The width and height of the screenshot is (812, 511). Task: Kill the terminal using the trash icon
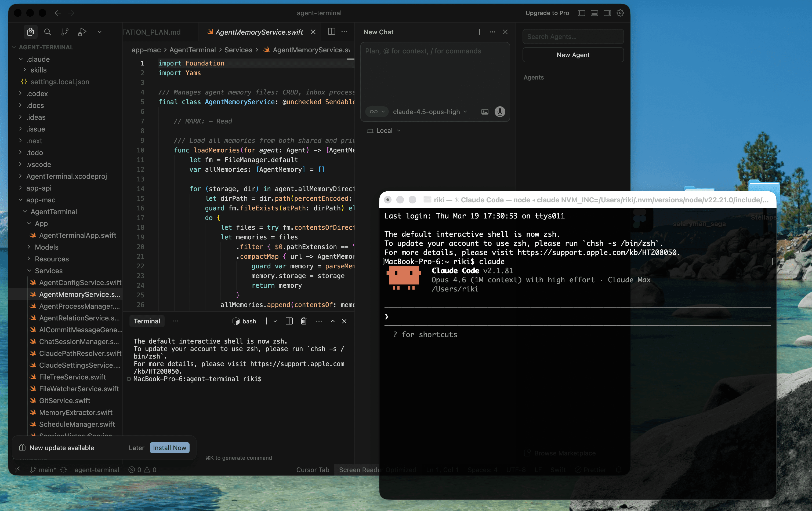(x=303, y=321)
